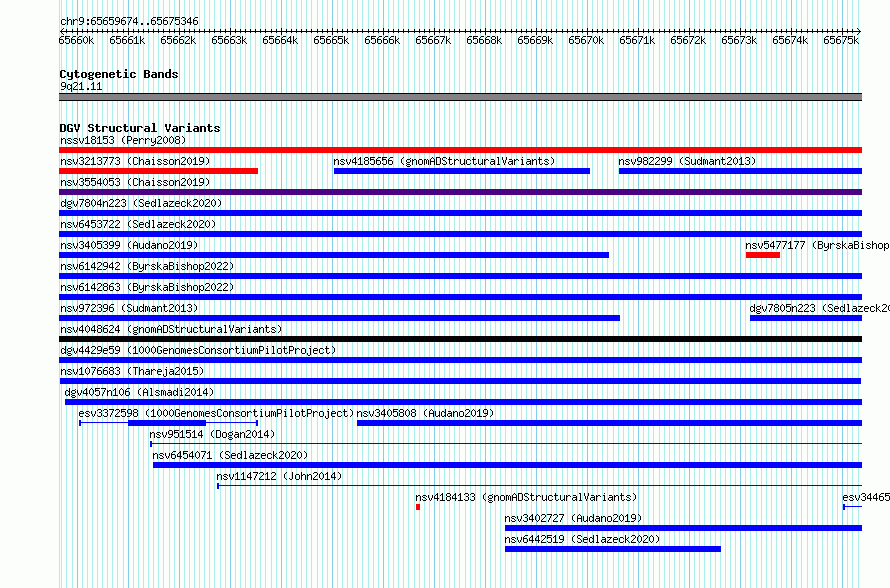The width and height of the screenshot is (890, 588).
Task: Click the red nsv3213773 variant bar
Action: point(158,171)
